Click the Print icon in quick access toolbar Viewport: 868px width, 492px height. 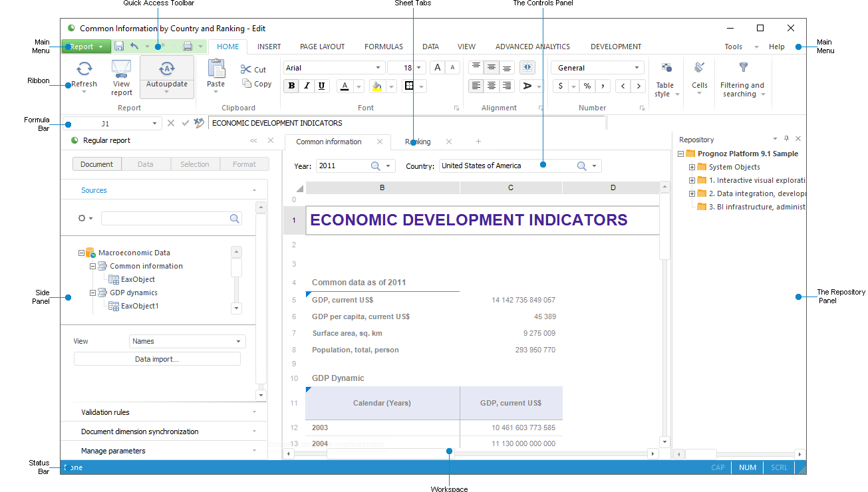188,47
